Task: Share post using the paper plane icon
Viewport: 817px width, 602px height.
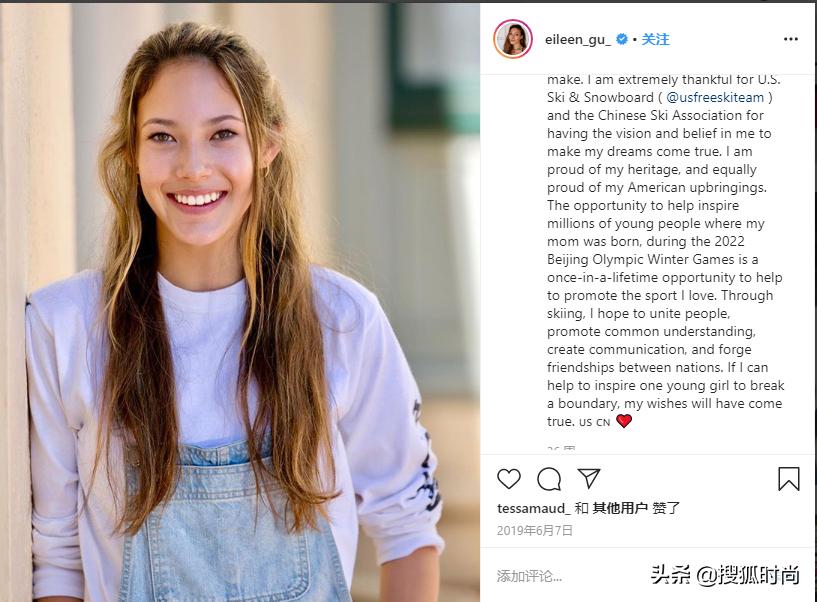Action: pos(589,478)
